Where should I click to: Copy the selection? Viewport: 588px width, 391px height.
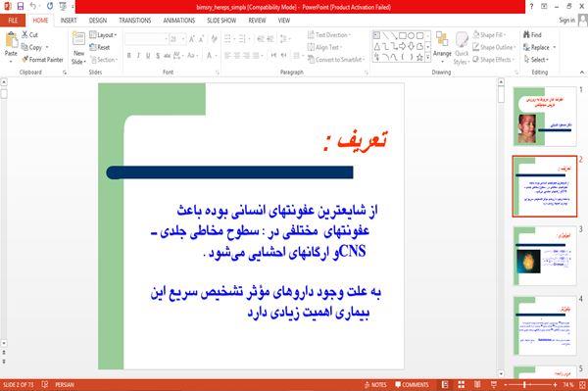tap(32, 47)
